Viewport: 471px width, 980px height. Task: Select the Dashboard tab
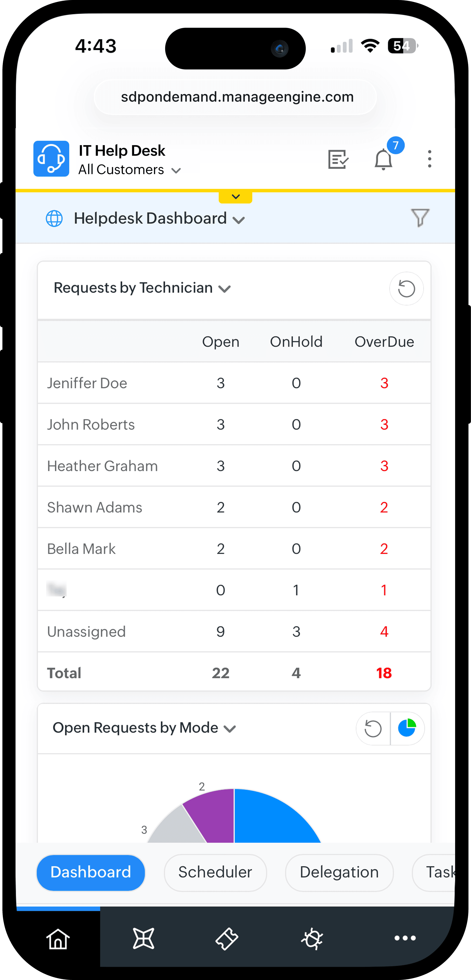point(91,872)
